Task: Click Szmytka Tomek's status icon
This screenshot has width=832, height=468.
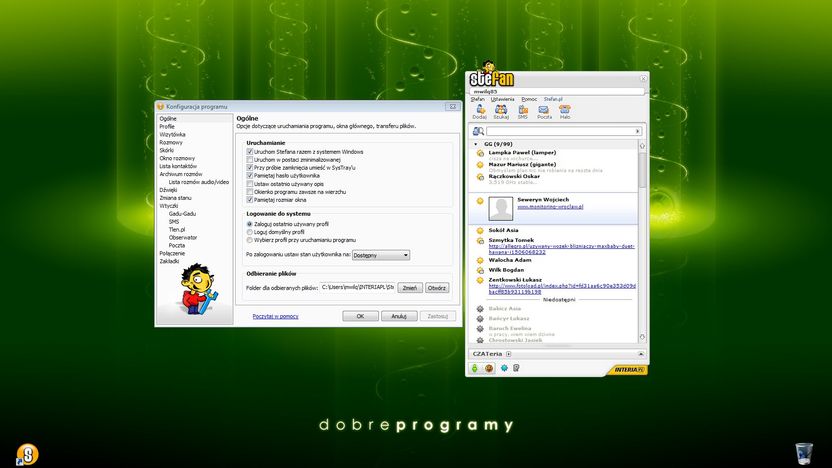Action: pos(480,241)
